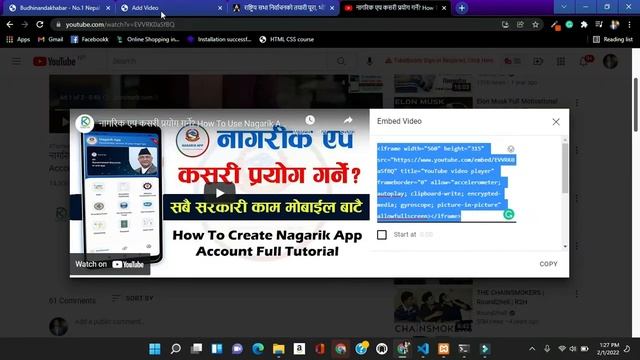Open Windows taskbar search
This screenshot has height=360, width=640.
pyautogui.click(x=176, y=349)
